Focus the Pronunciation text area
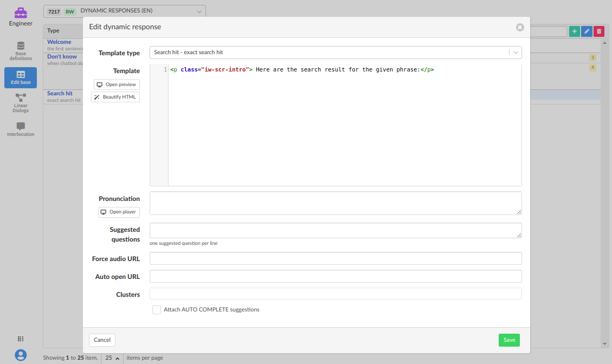Screen dimensions: 612x364 tap(336, 203)
